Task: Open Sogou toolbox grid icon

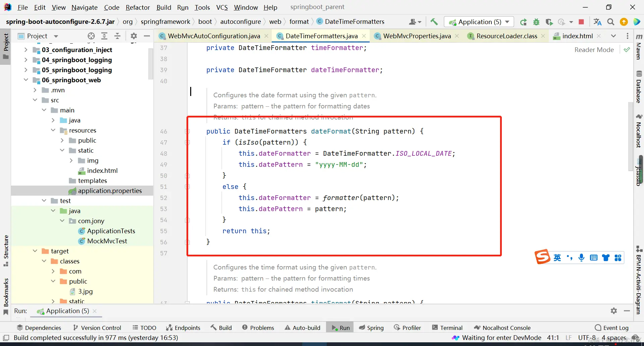Action: [618, 257]
